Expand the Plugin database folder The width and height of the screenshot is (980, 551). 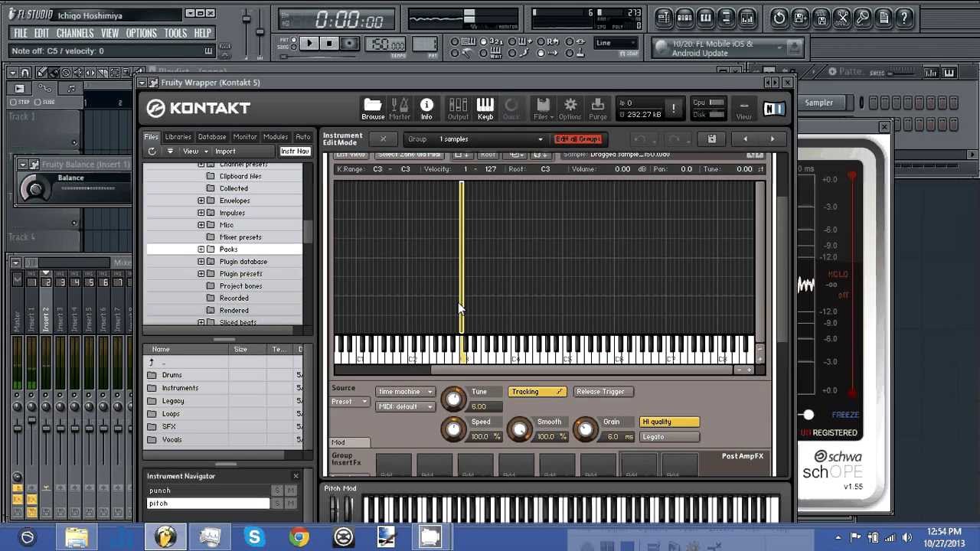tap(201, 262)
